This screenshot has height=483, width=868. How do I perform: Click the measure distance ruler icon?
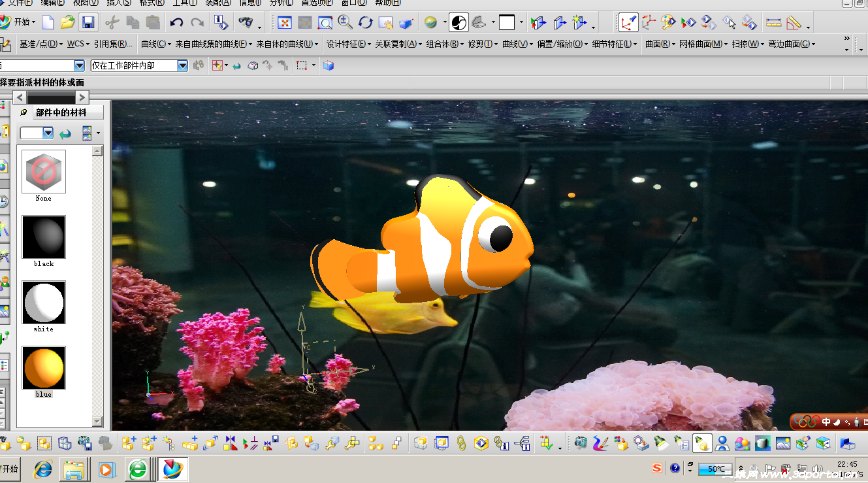point(773,23)
